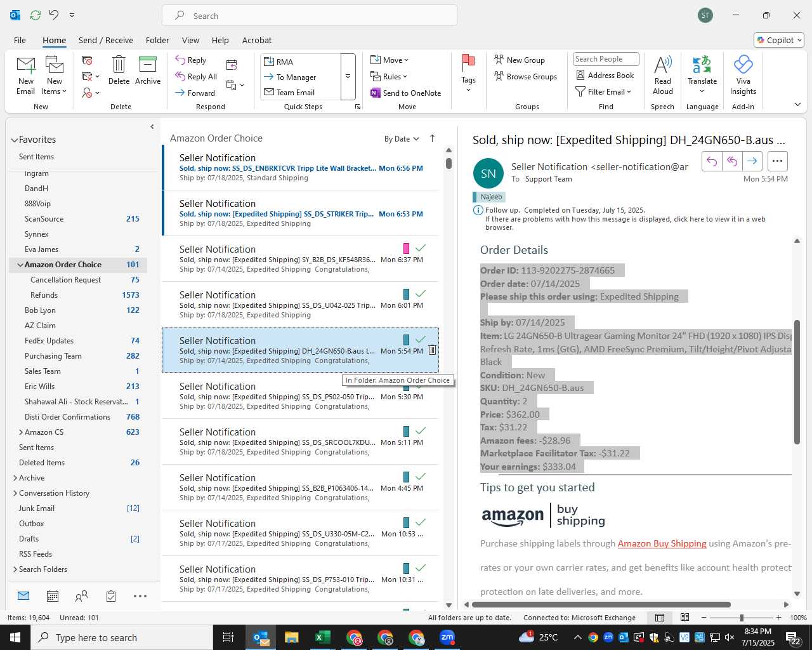Click Forward in the ribbon
Image resolution: width=812 pixels, height=650 pixels.
click(195, 93)
